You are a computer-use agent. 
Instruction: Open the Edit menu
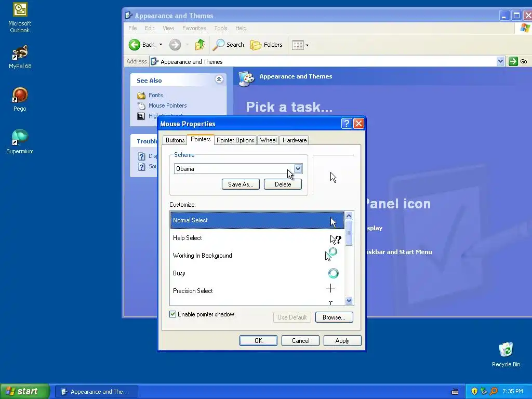[x=150, y=28]
